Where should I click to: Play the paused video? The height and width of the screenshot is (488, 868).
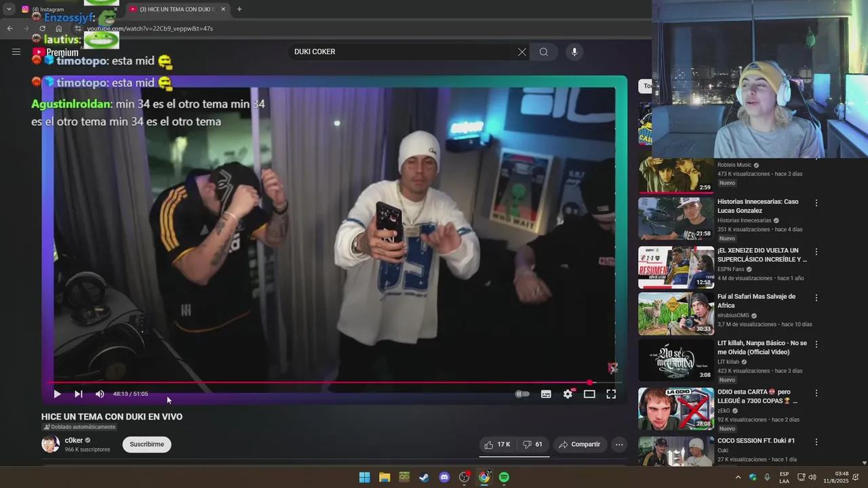[x=57, y=394]
